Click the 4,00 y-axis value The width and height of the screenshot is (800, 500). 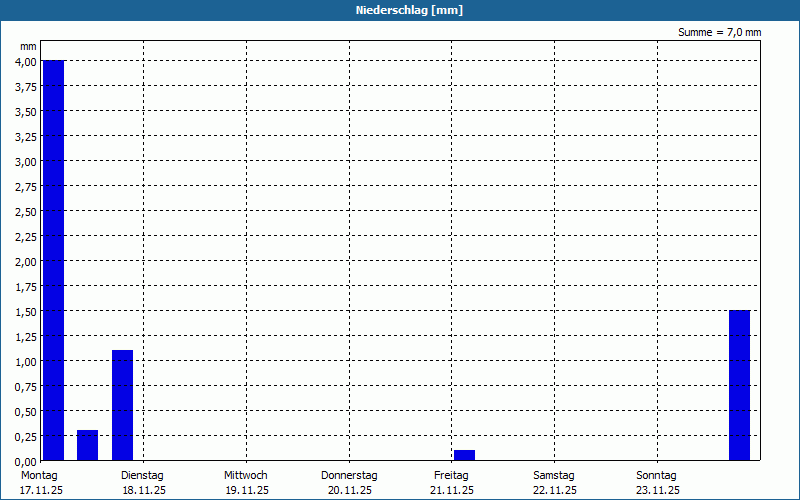click(26, 62)
